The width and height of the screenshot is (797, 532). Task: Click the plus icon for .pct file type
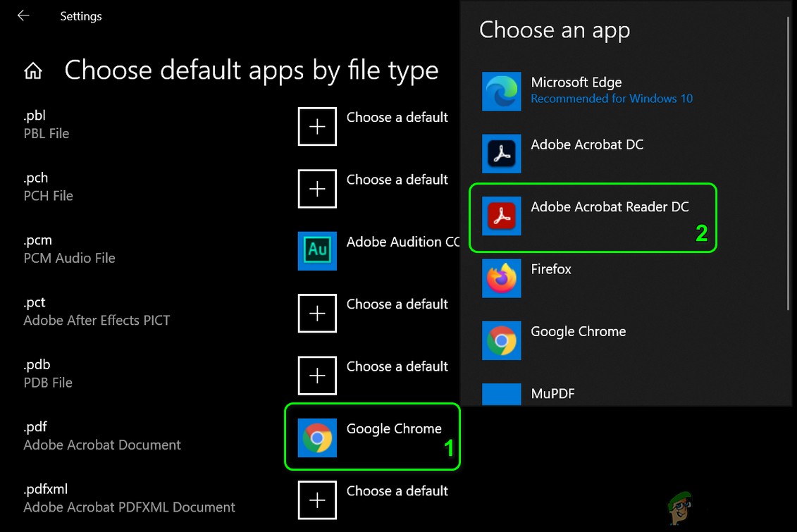pos(317,313)
